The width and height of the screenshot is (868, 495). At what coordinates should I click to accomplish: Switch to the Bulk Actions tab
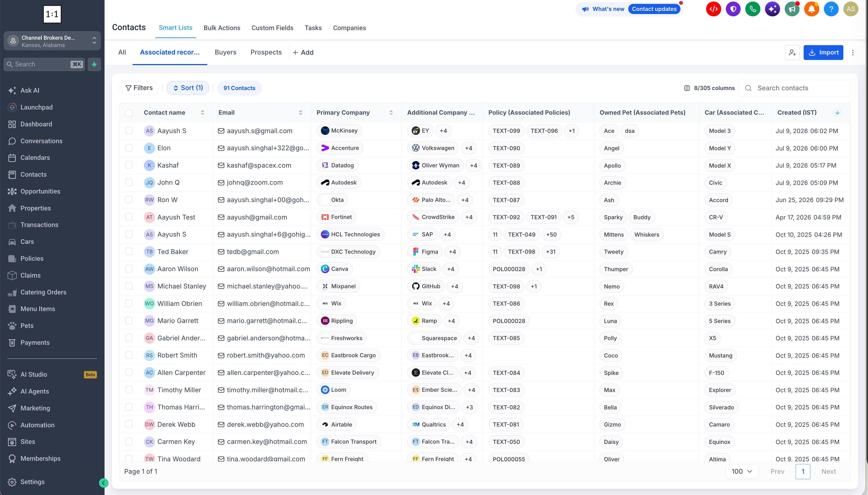[x=222, y=28]
